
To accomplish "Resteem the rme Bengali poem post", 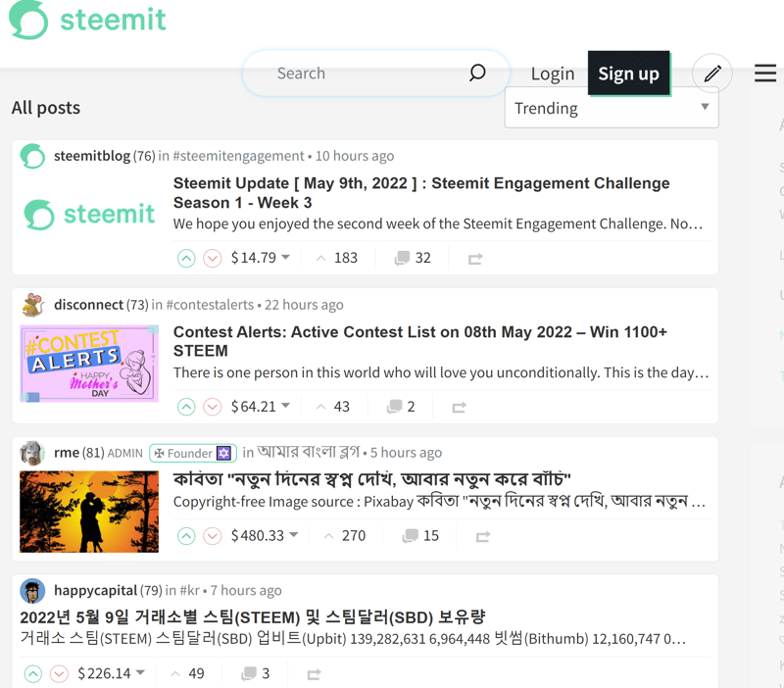I will (482, 536).
